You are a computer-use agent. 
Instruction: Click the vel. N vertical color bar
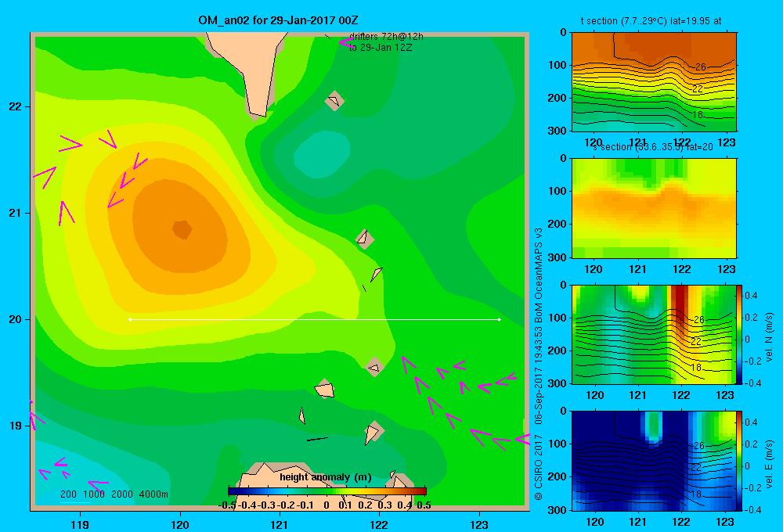(740, 334)
